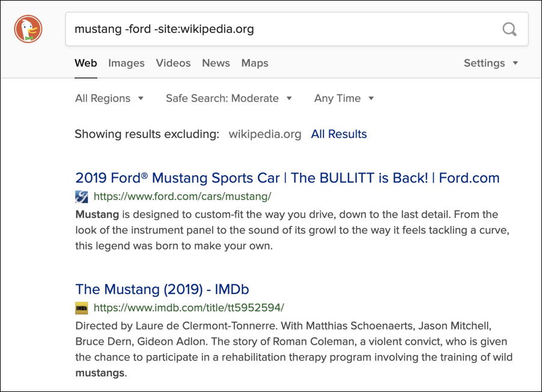Focus the search box with mustang query
Screen dimensions: 542x392
click(x=297, y=29)
